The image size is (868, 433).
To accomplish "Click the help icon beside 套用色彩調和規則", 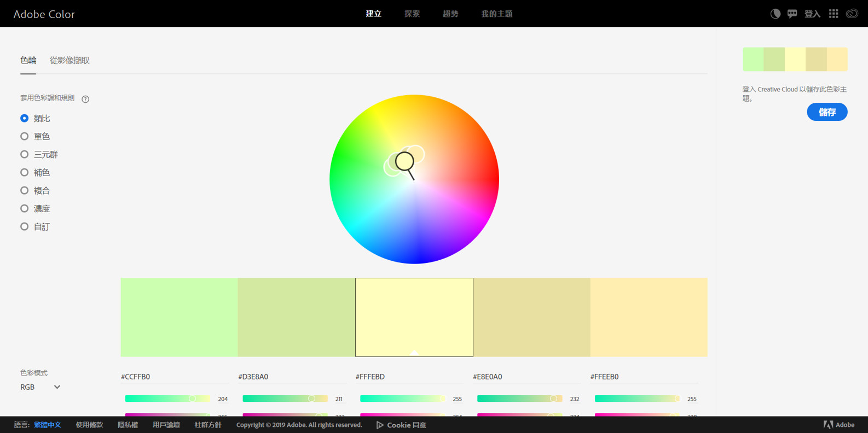I will coord(85,99).
